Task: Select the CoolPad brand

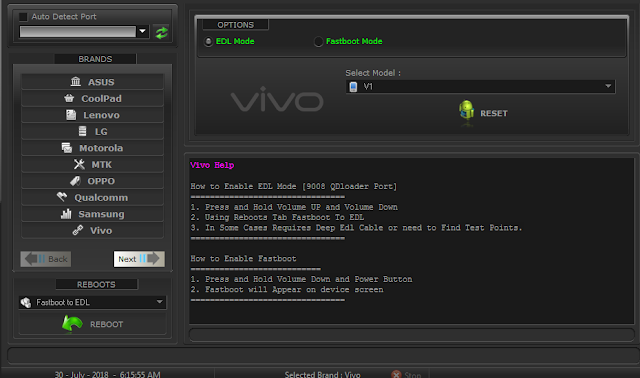Action: coord(93,98)
